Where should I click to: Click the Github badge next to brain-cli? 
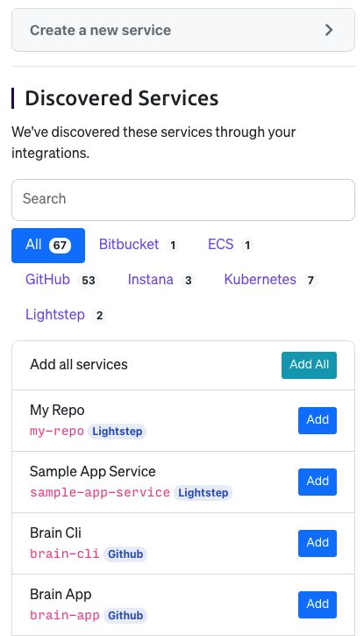[125, 554]
